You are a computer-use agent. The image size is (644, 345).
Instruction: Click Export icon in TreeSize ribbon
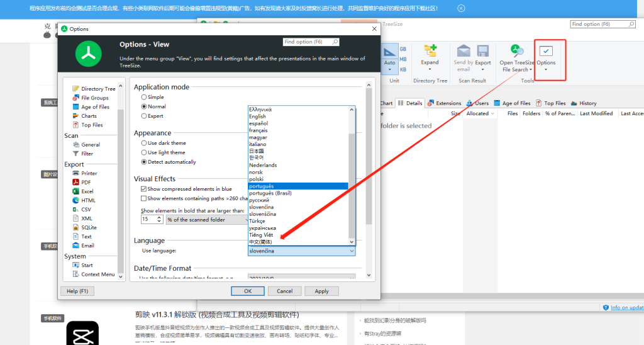[x=482, y=51]
